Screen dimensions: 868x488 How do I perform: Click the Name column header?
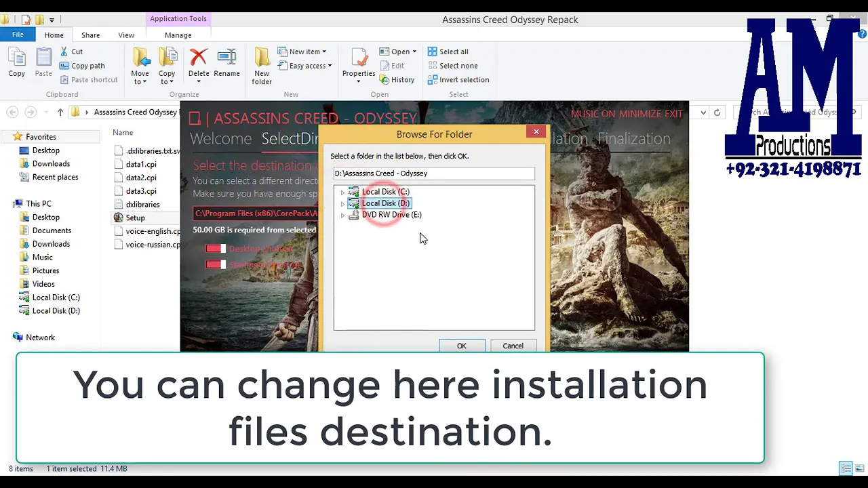pyautogui.click(x=123, y=132)
